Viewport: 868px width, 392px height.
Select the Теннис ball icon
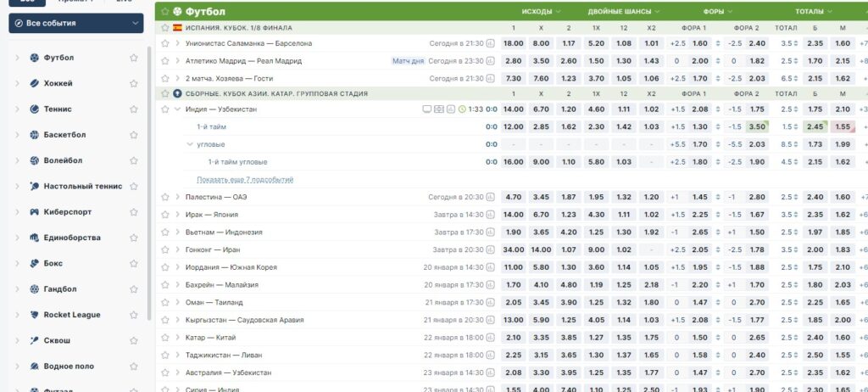tap(34, 109)
